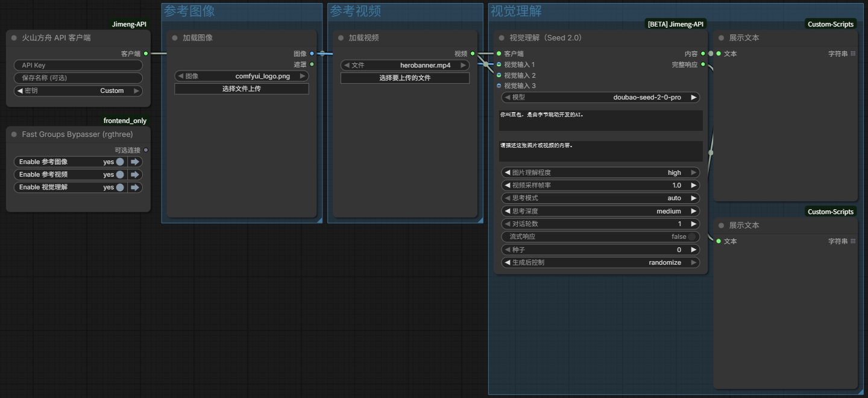This screenshot has height=398, width=868.
Task: Toggle Enable 视觉理解 switch
Action: point(120,188)
